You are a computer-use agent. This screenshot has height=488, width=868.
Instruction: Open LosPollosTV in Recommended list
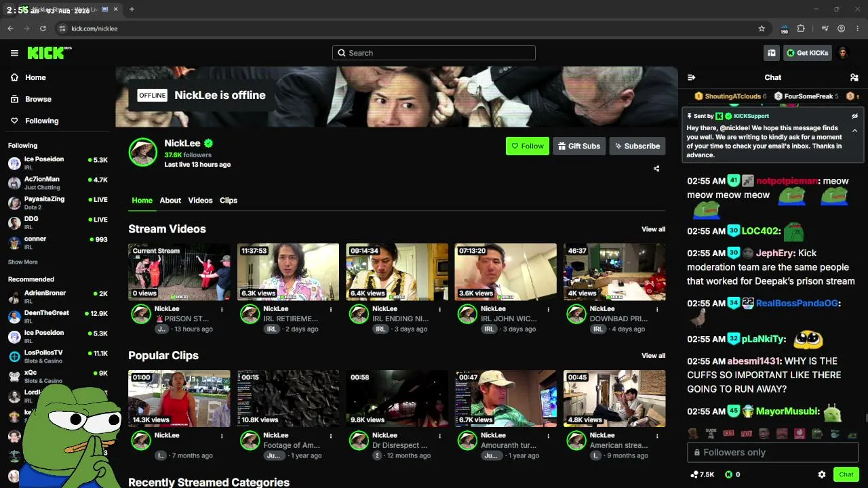(x=58, y=357)
